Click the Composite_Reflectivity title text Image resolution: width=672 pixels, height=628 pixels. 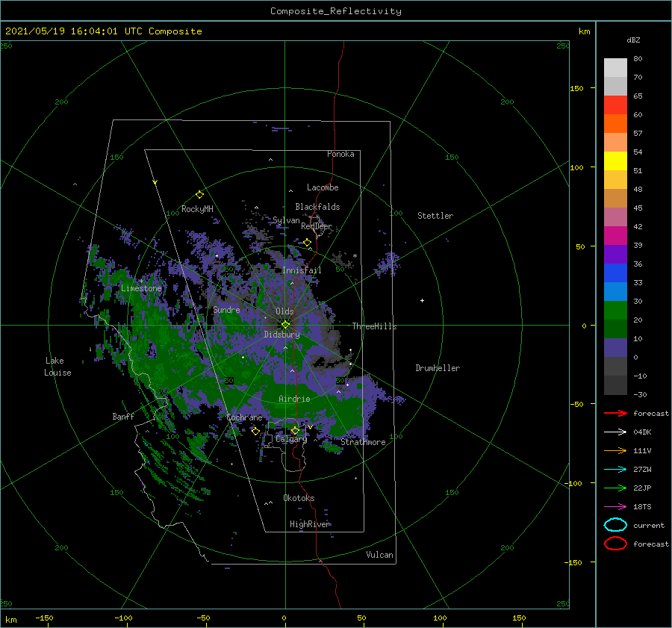(x=336, y=11)
